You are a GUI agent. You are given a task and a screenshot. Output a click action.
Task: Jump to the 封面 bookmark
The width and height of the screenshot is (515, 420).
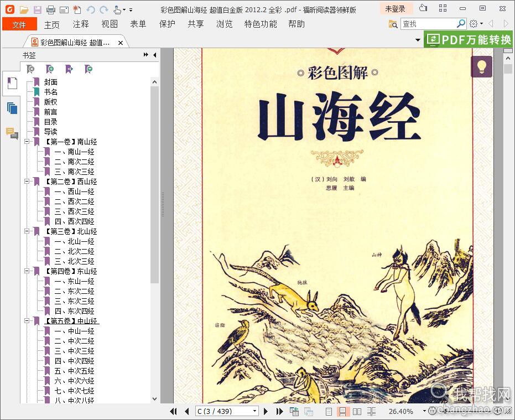coord(50,82)
